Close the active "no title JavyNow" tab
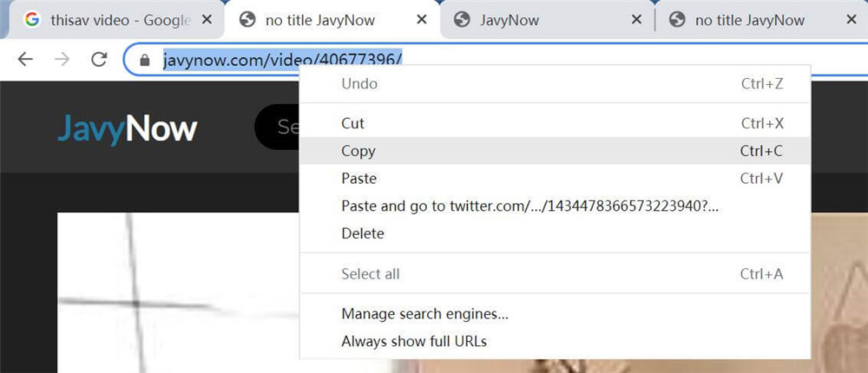 [x=422, y=19]
